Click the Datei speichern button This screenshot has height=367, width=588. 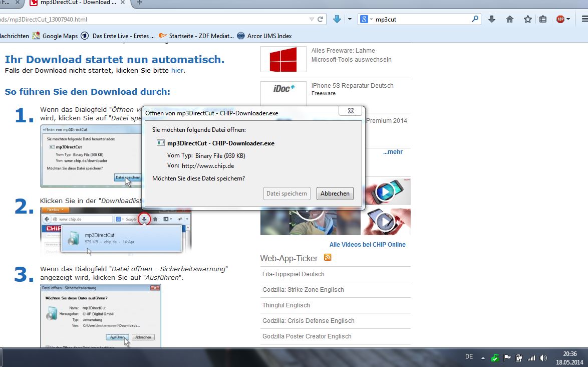[286, 194]
